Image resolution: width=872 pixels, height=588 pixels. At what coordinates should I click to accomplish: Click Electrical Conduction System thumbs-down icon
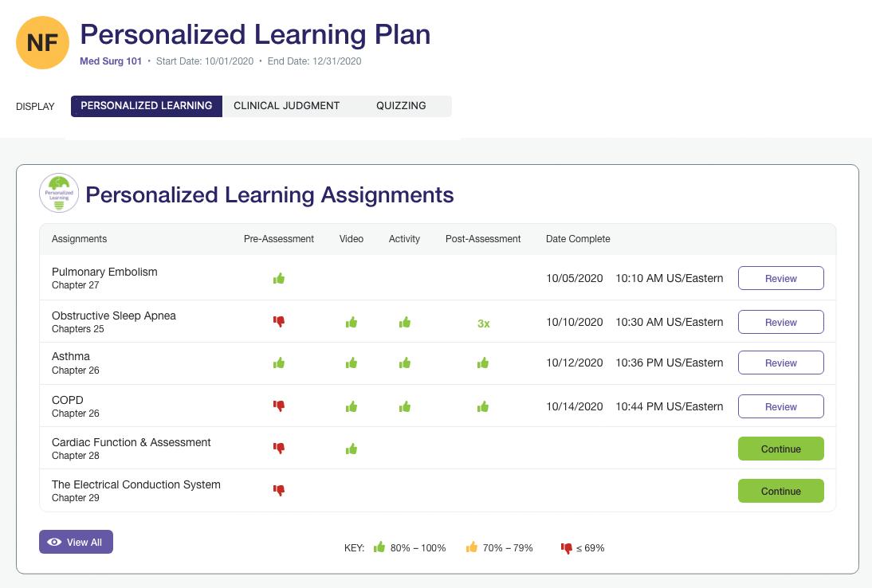click(x=279, y=491)
